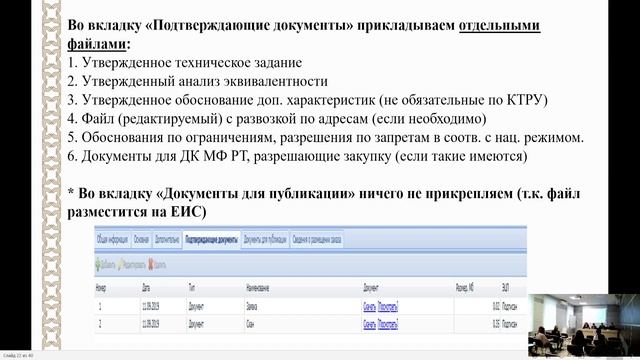640x360 pixels.
Task: Switch to Документы для публикации tab
Action: click(x=265, y=240)
